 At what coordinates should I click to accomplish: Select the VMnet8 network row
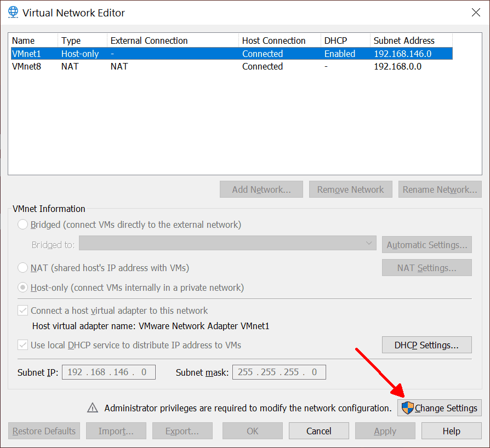[164, 66]
